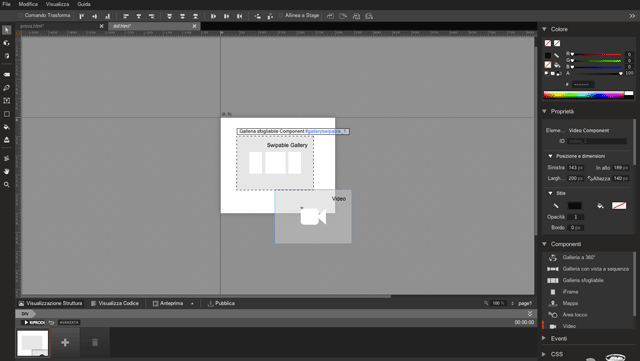
Task: Click the Galleria sfogliabile component icon
Action: click(553, 281)
